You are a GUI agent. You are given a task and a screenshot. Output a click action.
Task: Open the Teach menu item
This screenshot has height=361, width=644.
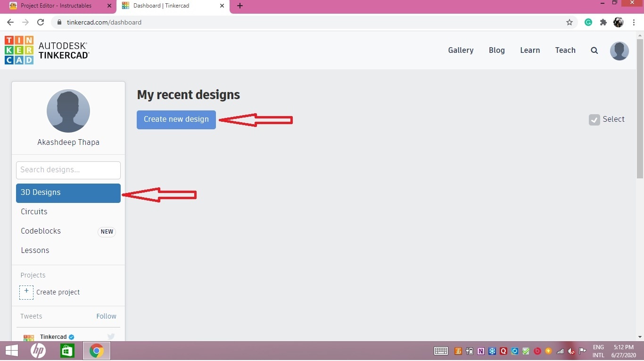pyautogui.click(x=565, y=50)
